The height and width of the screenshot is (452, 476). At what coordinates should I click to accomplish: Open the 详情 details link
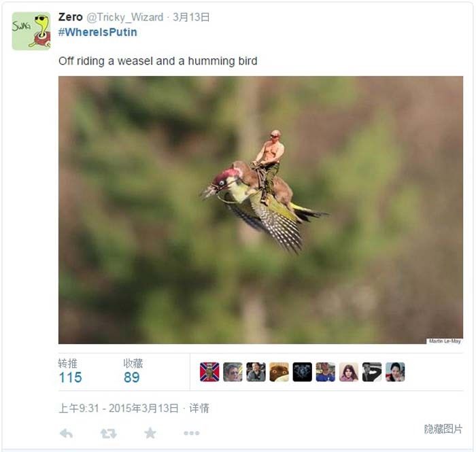point(199,408)
